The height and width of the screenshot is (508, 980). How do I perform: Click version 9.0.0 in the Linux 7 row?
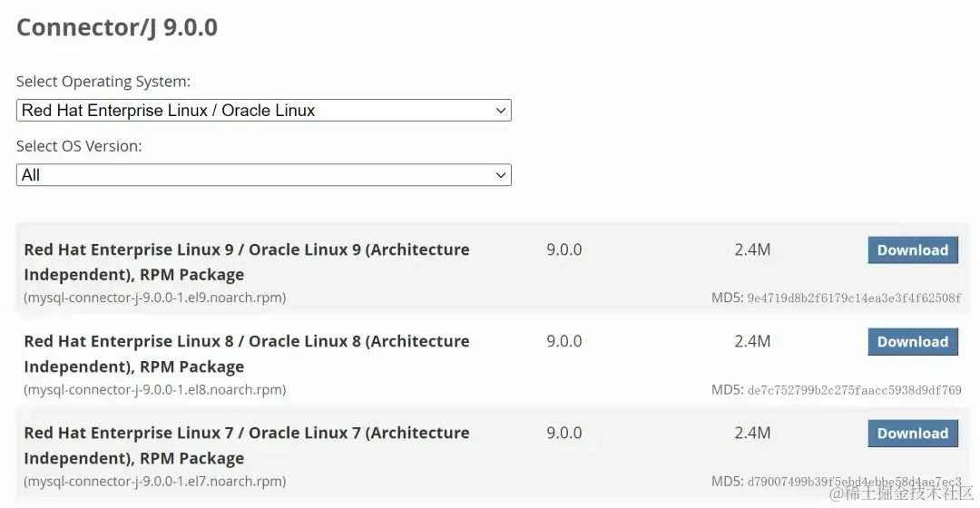[x=563, y=433]
